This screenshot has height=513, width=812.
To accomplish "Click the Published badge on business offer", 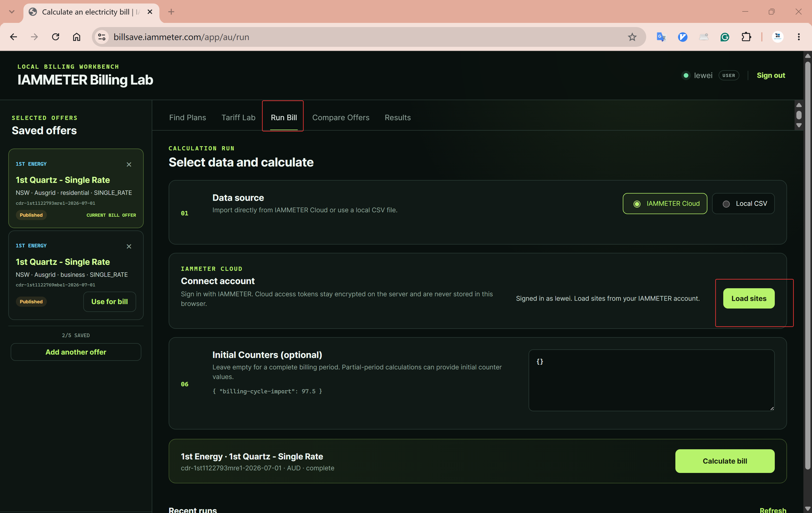I will 31,302.
